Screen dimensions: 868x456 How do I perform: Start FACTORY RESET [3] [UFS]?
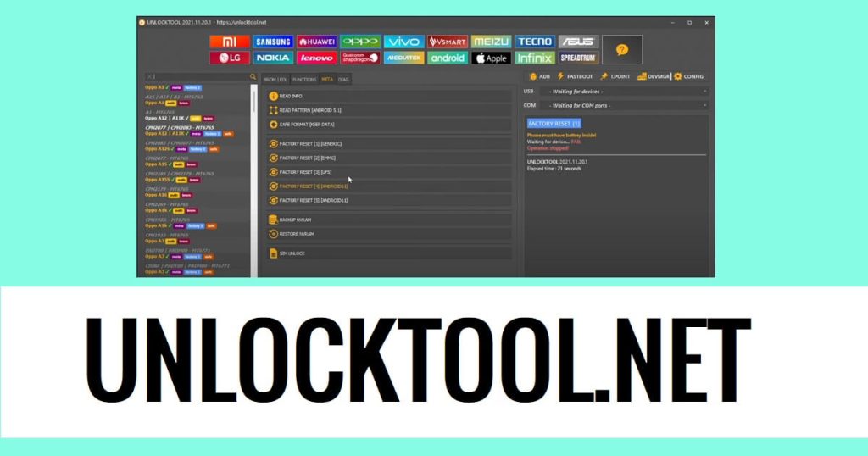click(x=389, y=172)
